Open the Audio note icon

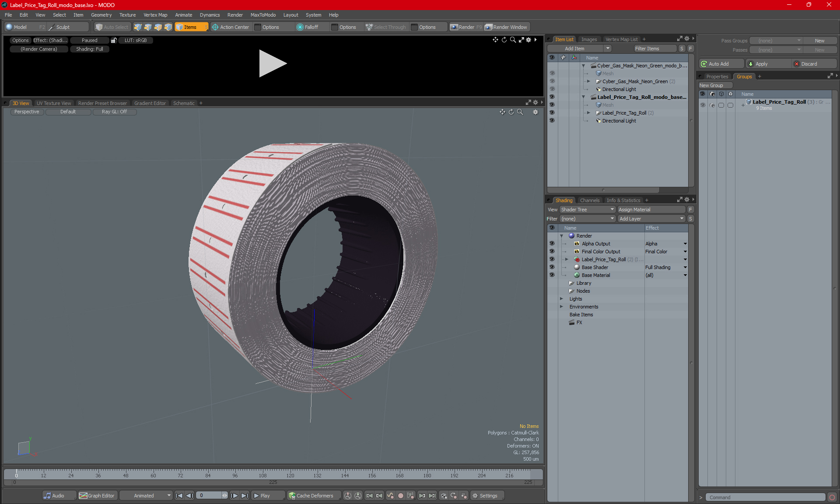(47, 496)
